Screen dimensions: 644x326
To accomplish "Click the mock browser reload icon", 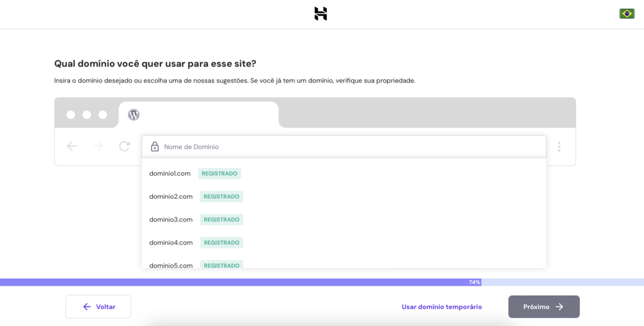I will coord(125,146).
